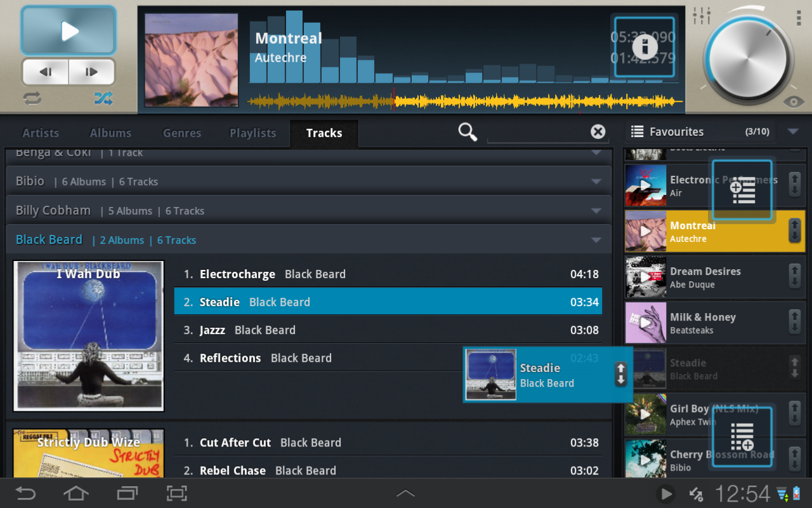Skip to the next track

pos(91,71)
